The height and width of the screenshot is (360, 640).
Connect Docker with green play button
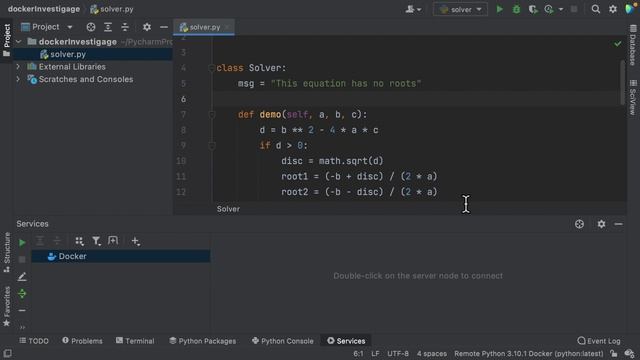pos(22,242)
